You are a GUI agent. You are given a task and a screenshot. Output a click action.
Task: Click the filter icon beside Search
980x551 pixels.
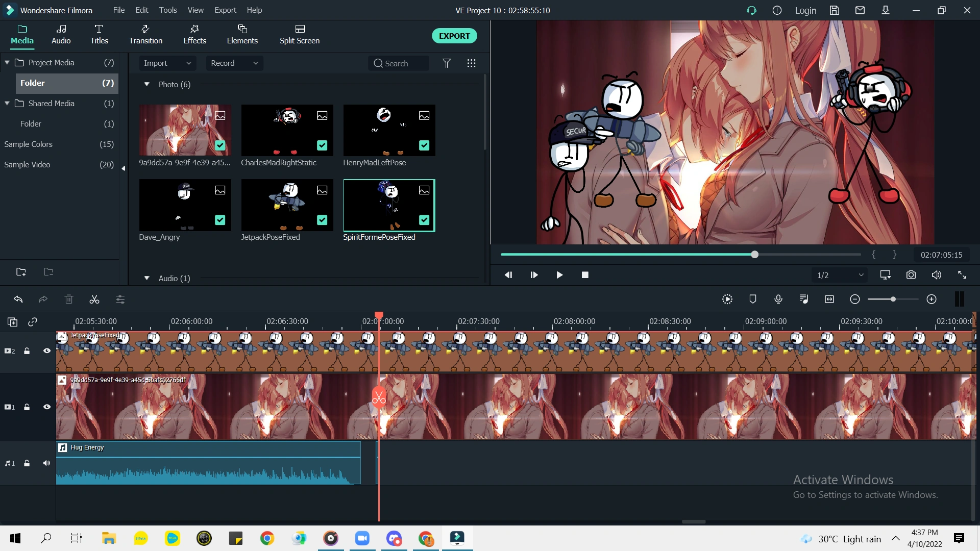447,63
